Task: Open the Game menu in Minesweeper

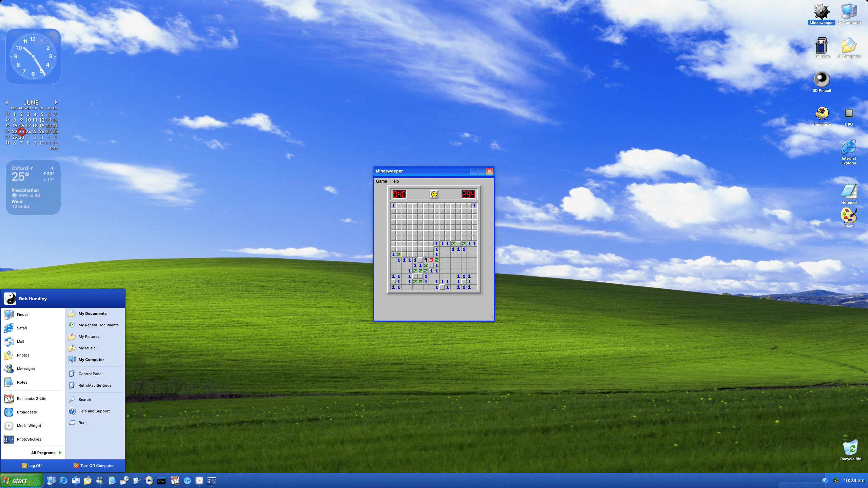Action: tap(381, 181)
